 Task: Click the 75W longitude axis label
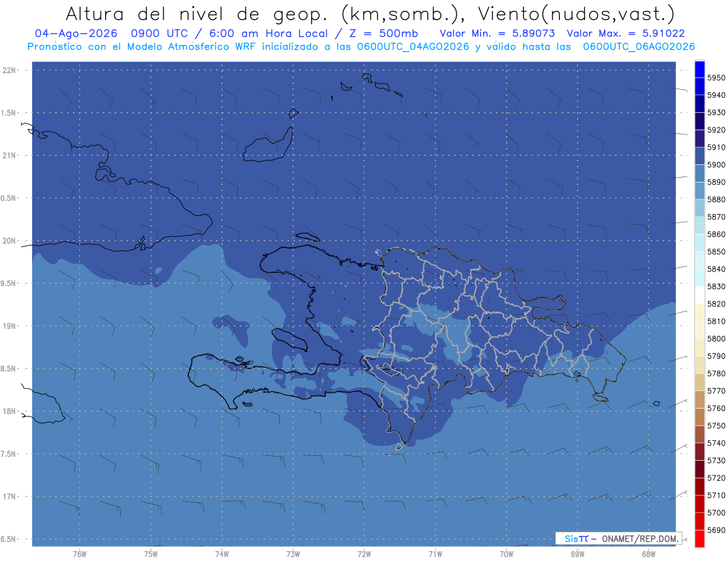[x=151, y=554]
